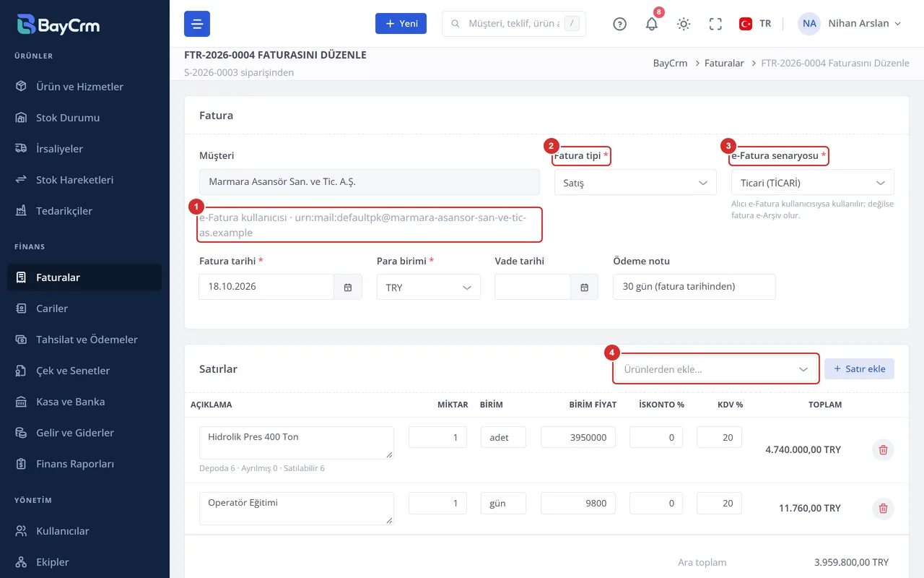Open calendar picker for Fatura tarihi
The height and width of the screenshot is (578, 924).
coord(348,287)
